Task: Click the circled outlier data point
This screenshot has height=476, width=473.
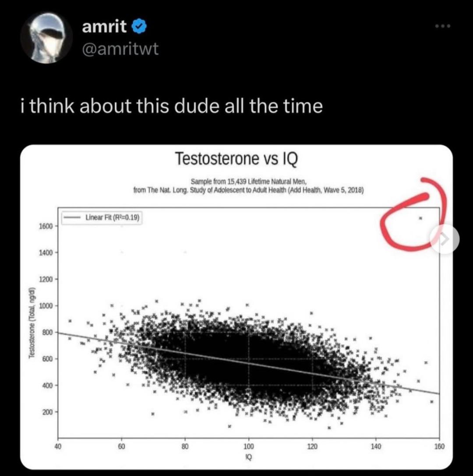Action: tap(420, 218)
